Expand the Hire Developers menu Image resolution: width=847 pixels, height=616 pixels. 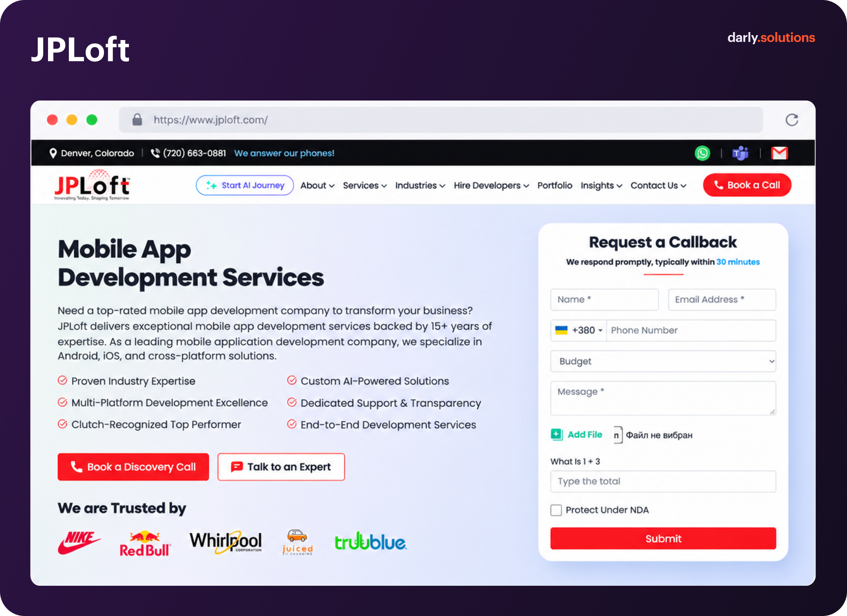click(x=491, y=186)
